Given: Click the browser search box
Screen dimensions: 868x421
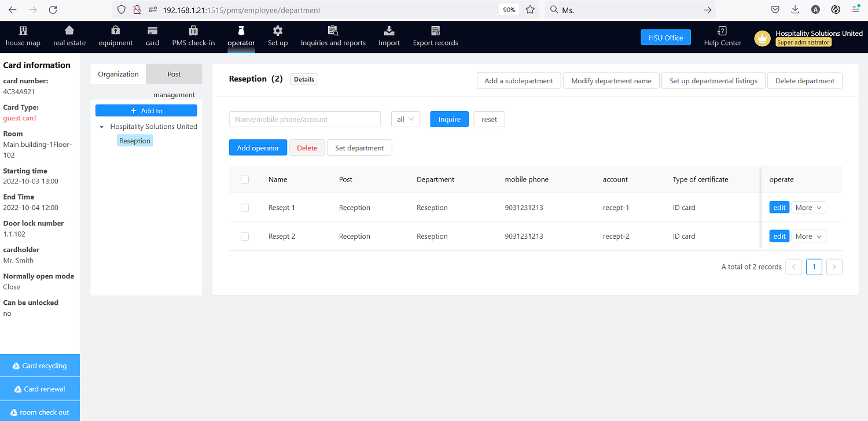Looking at the screenshot, I should (630, 10).
